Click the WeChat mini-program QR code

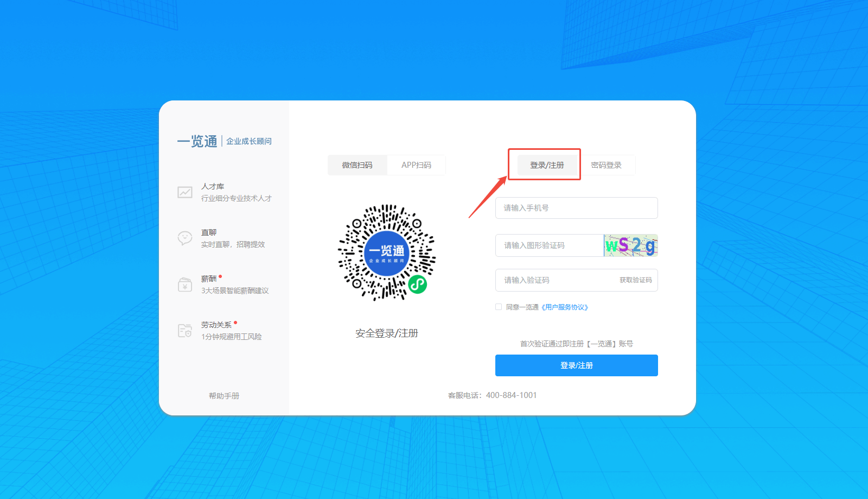point(387,252)
